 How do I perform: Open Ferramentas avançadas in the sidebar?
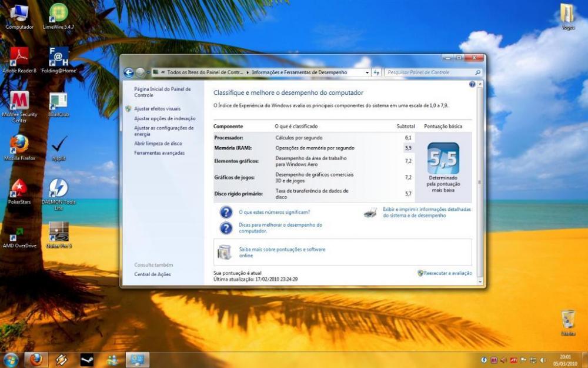coord(159,153)
